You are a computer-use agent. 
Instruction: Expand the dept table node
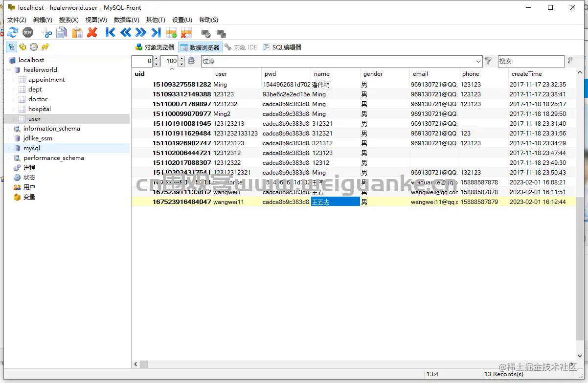point(14,90)
